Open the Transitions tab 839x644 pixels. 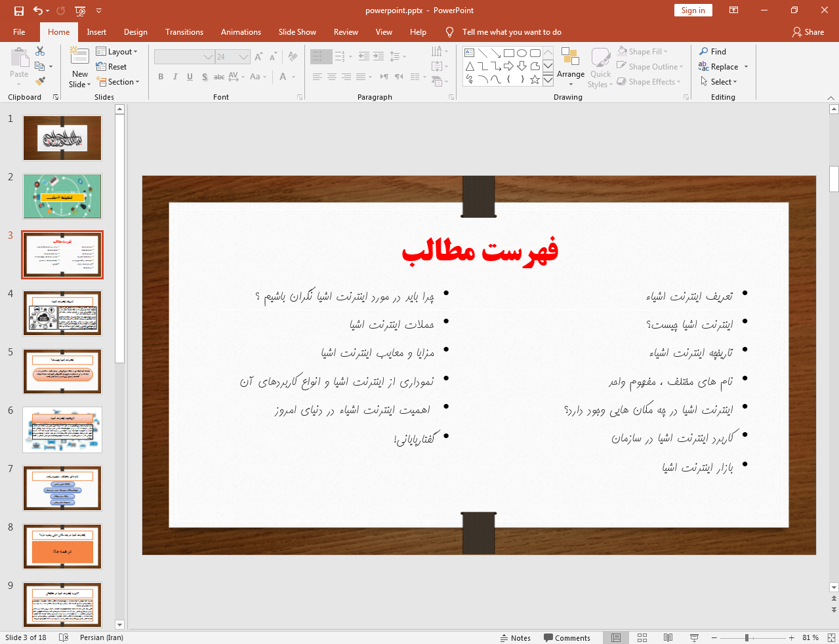[x=184, y=31]
